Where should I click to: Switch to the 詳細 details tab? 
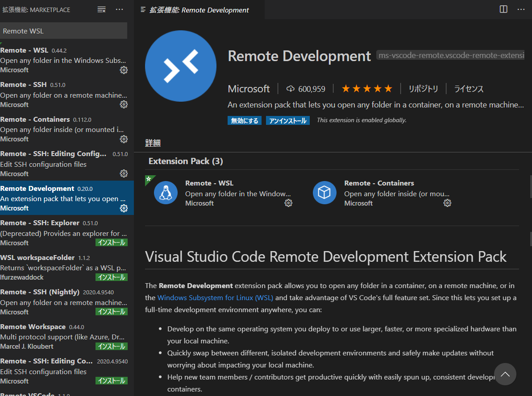153,143
